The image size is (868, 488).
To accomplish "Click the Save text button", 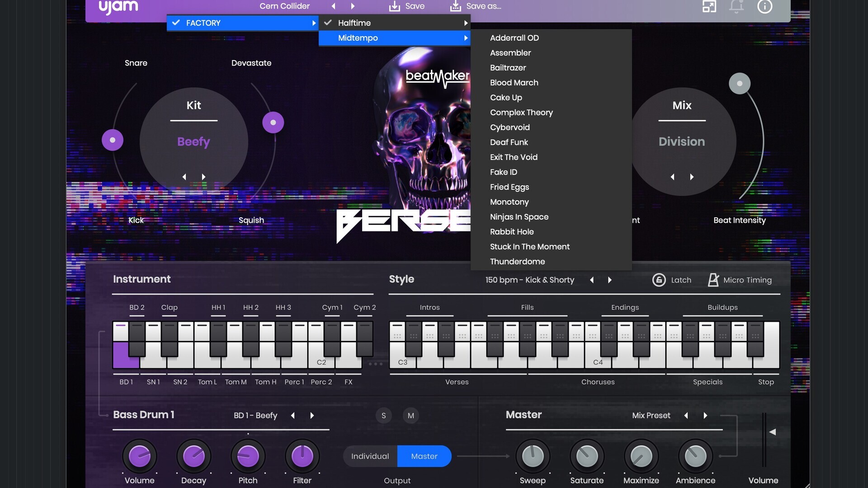I will [x=415, y=6].
